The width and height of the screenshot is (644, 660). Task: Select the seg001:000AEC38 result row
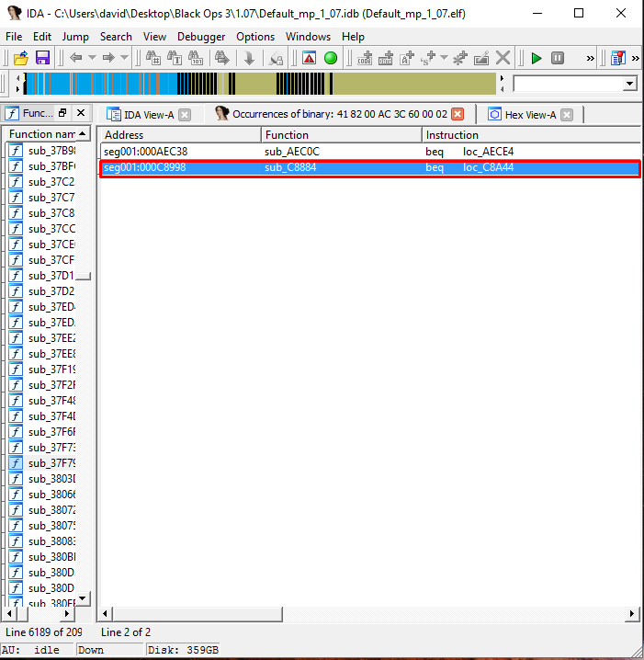click(369, 152)
